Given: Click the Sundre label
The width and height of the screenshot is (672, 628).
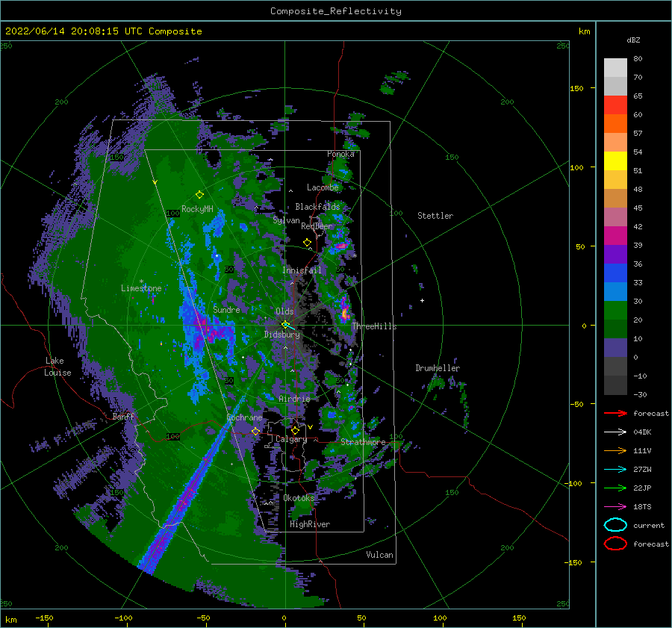Looking at the screenshot, I should [226, 309].
